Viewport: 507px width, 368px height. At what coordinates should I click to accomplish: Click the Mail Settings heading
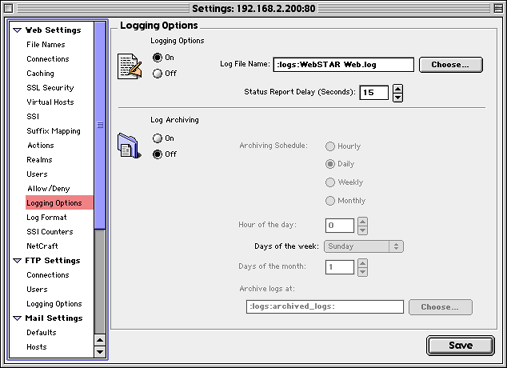tap(54, 318)
